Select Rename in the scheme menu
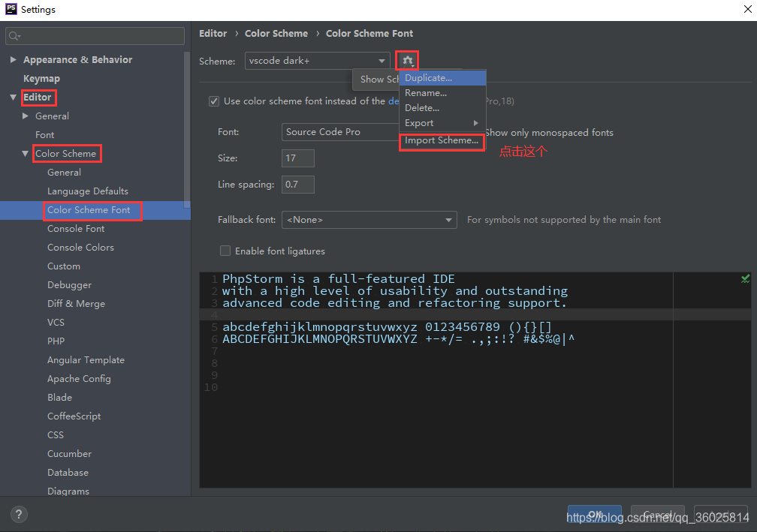757x532 pixels. [x=425, y=92]
